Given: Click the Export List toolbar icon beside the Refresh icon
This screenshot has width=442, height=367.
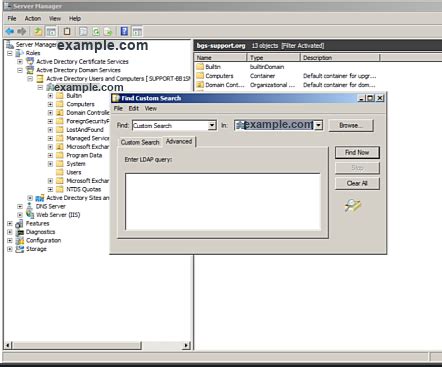Looking at the screenshot, I should coord(108,32).
